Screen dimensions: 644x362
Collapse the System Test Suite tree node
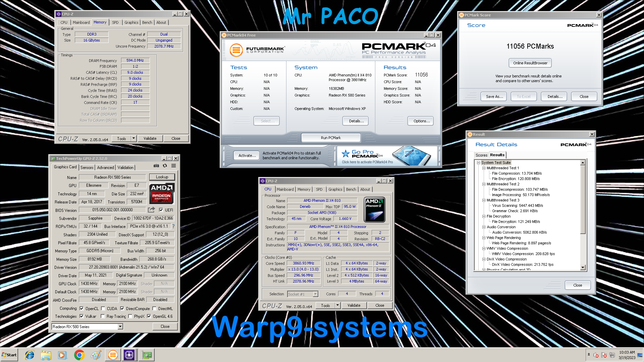point(479,163)
